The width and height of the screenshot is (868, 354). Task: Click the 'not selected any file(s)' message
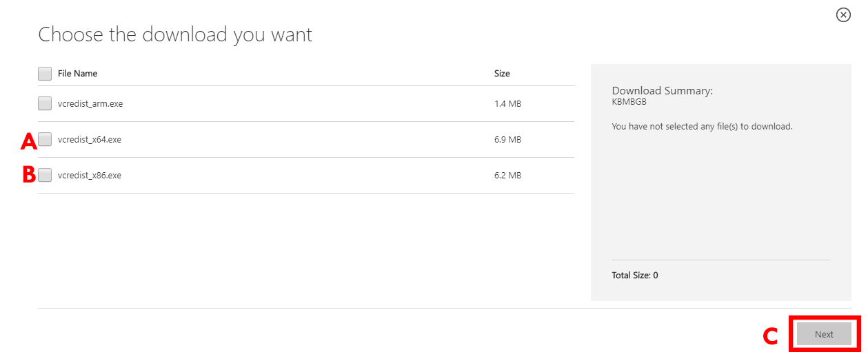(x=702, y=127)
